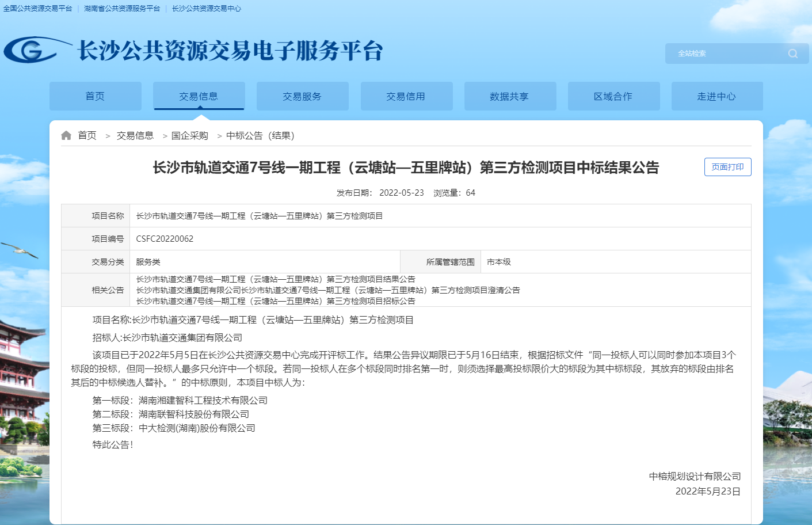
Task: Open 全国公共资源交易平台 top link
Action: [x=38, y=9]
